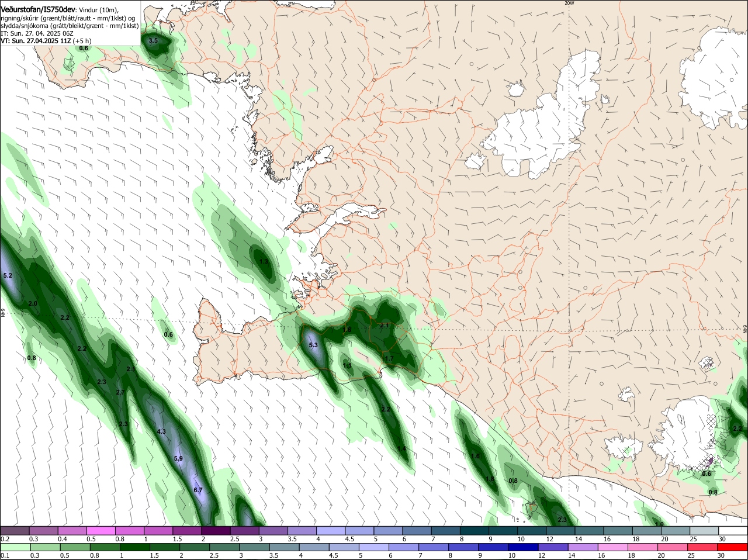Click the 2.0 precipitation value
Screen dimensions: 748x560
coord(33,304)
